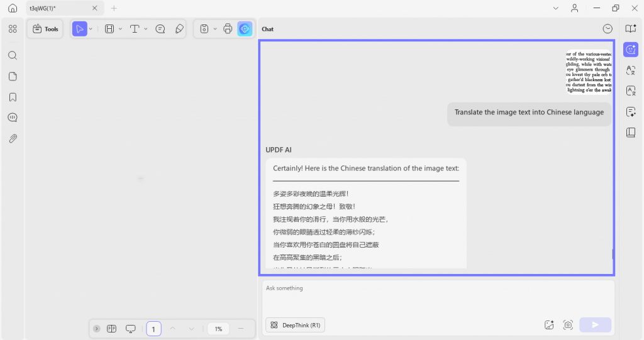
Task: Select the Highlight tool
Action: click(x=109, y=29)
